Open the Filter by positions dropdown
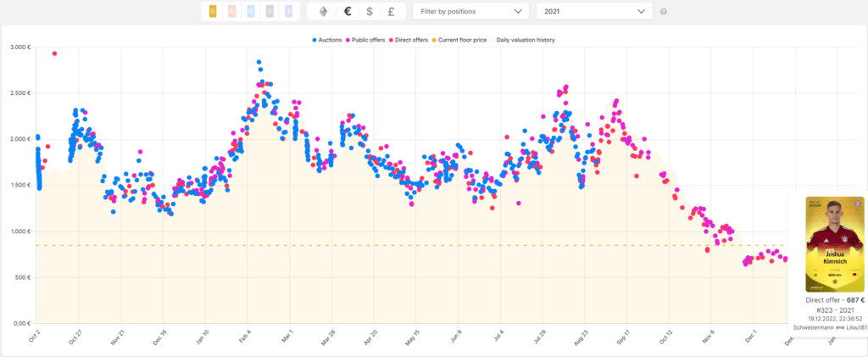 471,11
